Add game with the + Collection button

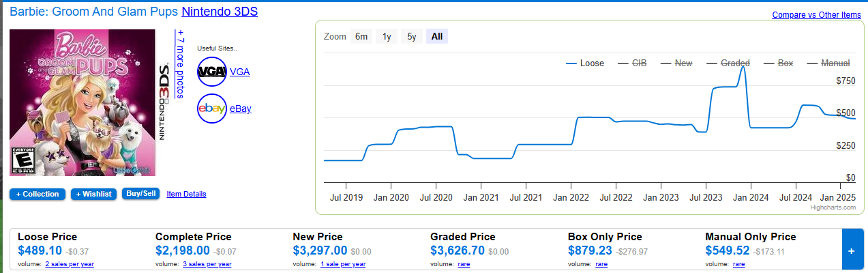pyautogui.click(x=38, y=194)
